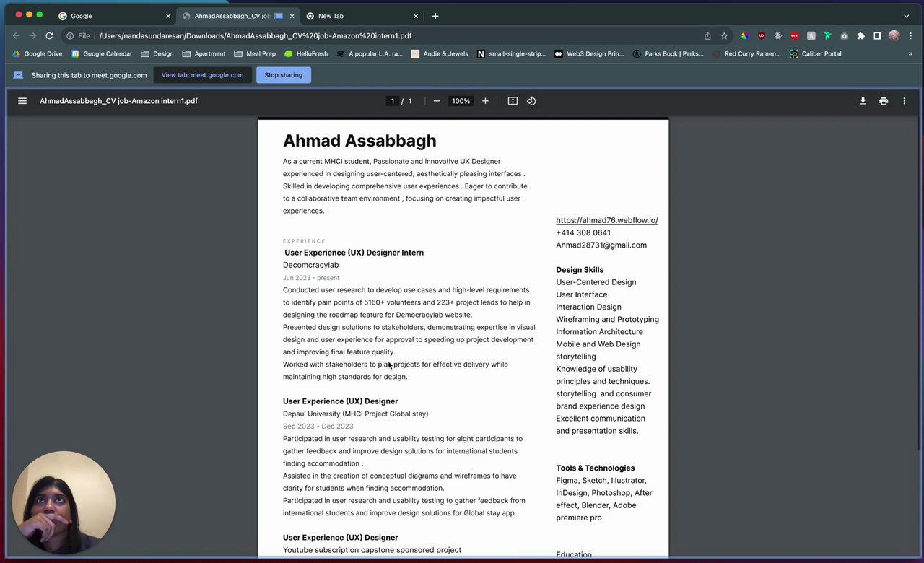Open the Google Calendar bookmark
Screen dimensions: 924x563
tap(102, 53)
